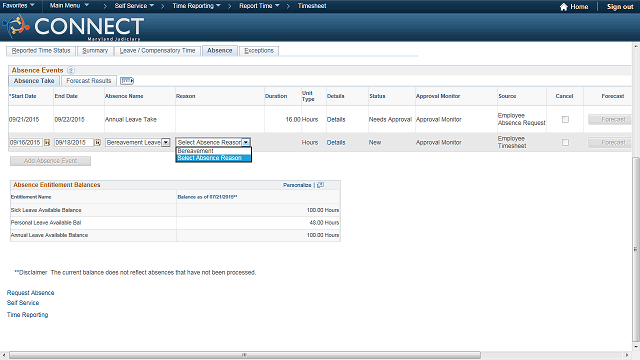Click the Add Absence Event button
The width and height of the screenshot is (640, 360).
(50, 161)
